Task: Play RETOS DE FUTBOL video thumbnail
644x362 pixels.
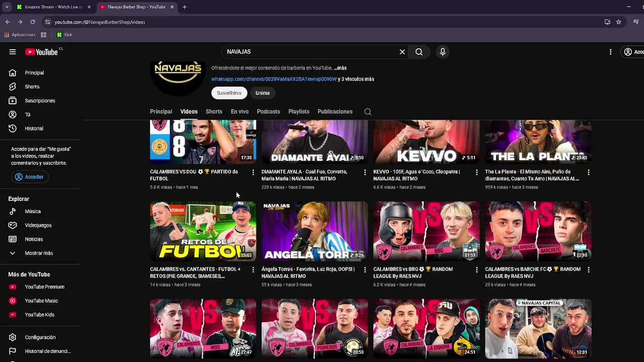Action: (x=203, y=231)
